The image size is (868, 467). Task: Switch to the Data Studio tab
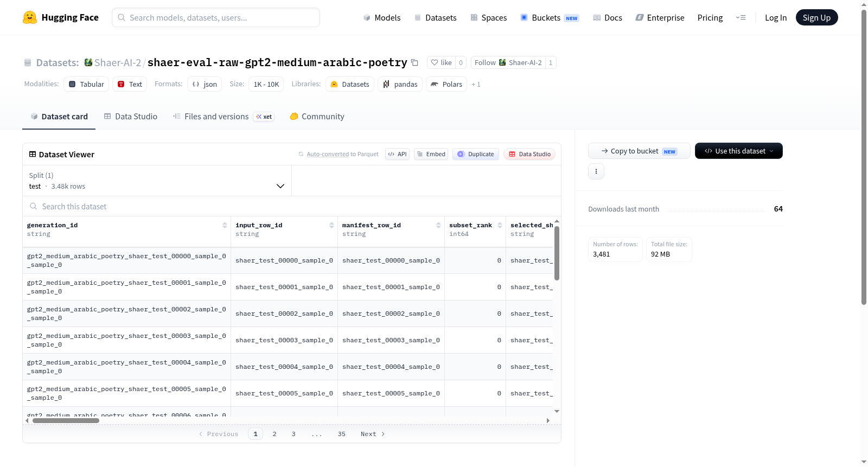click(131, 116)
